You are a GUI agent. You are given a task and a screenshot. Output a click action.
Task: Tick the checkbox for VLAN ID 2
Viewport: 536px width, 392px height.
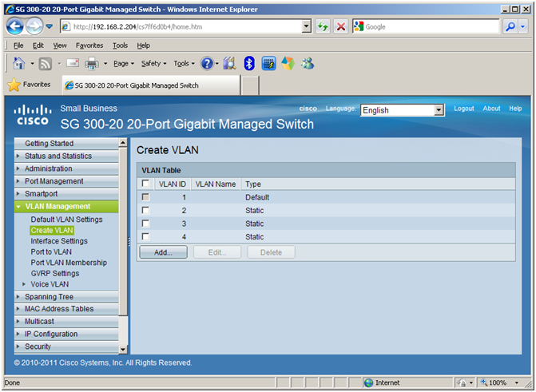[145, 210]
